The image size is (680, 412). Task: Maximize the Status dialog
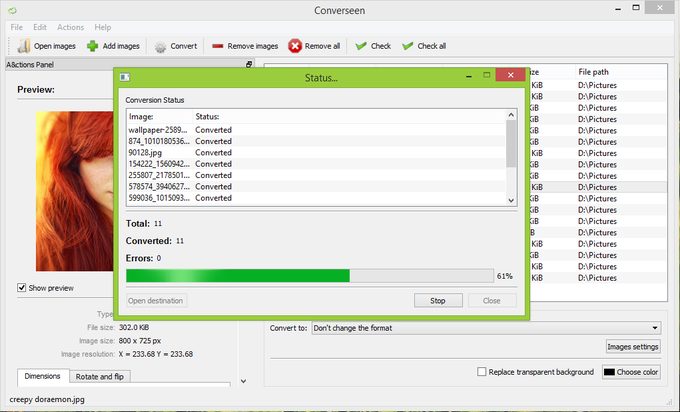(x=487, y=75)
